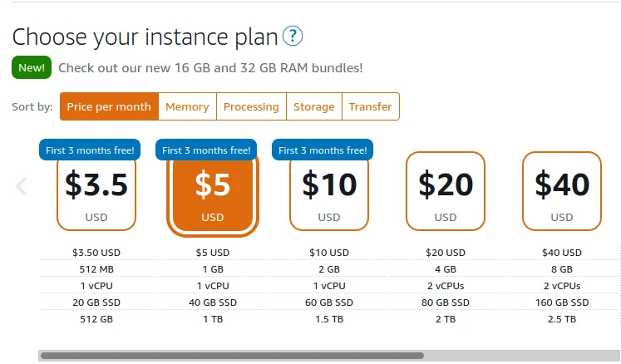Choose the $40 USD plan card

click(x=562, y=191)
